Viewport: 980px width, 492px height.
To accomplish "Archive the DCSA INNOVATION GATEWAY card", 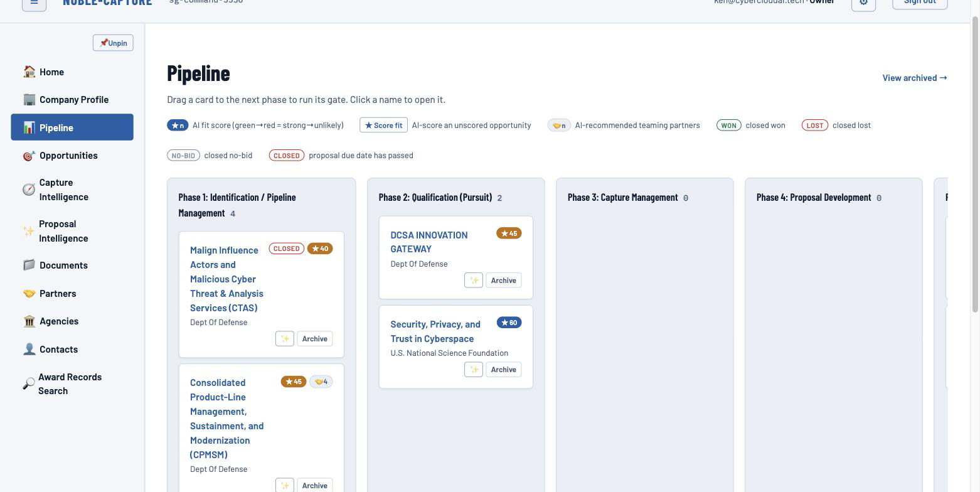I will click(x=503, y=281).
